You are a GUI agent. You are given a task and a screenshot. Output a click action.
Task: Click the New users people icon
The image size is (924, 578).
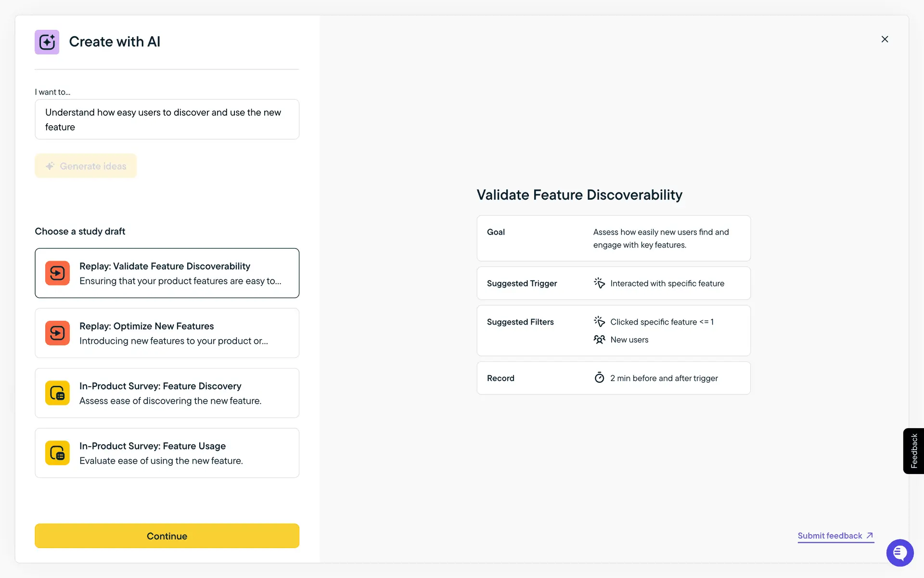click(x=599, y=340)
